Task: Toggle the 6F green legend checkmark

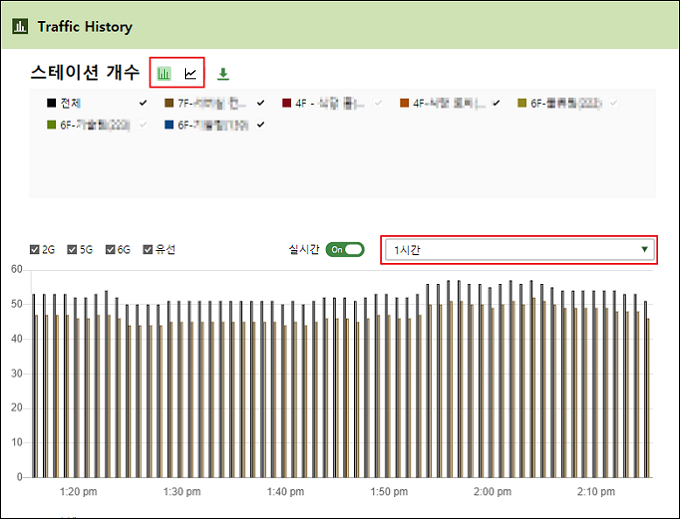Action: (x=143, y=125)
